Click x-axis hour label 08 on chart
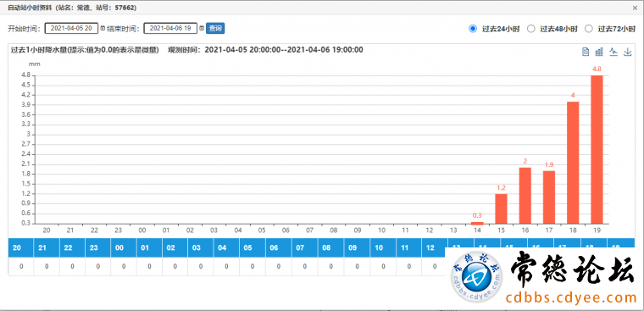644x311 pixels. [334, 230]
